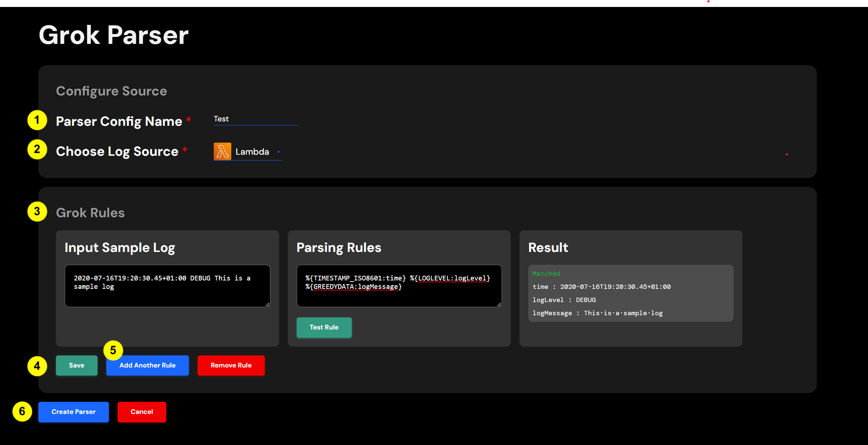The width and height of the screenshot is (868, 445).
Task: Click the 'Result' heading
Action: [548, 248]
